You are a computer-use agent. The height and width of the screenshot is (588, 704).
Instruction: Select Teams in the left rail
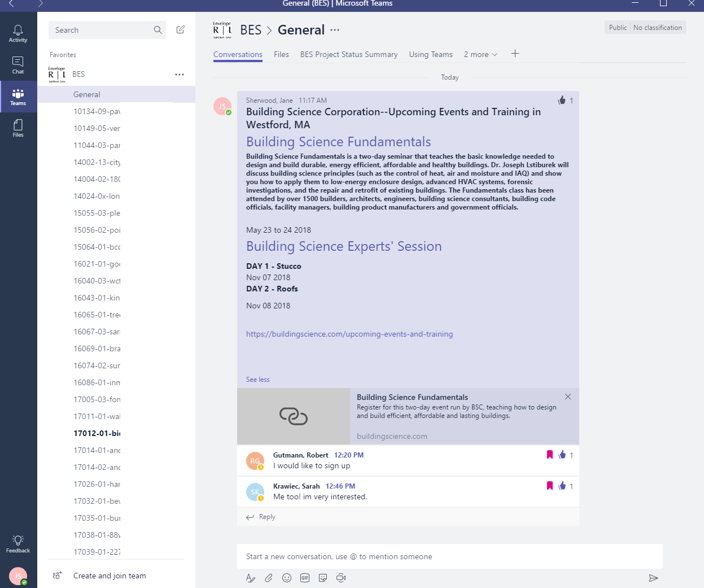[18, 97]
